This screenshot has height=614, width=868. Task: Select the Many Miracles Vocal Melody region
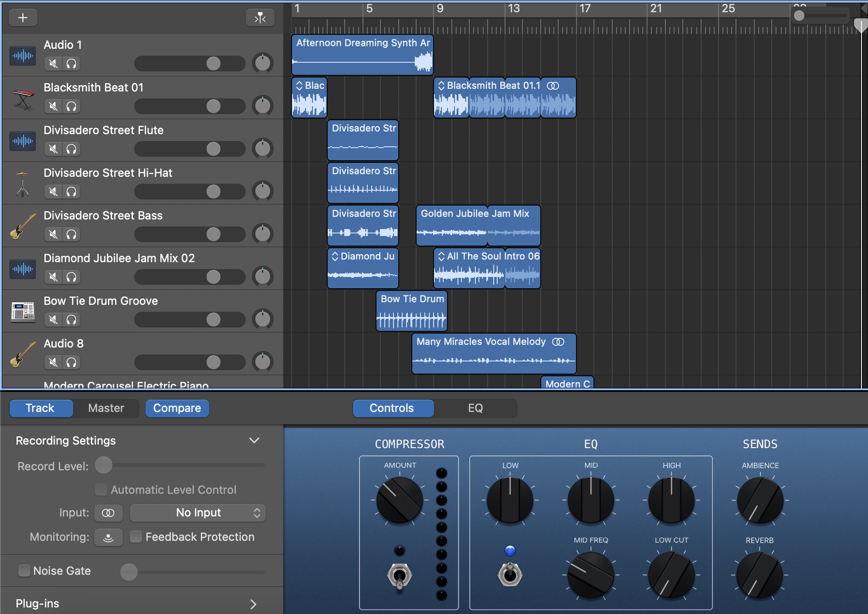494,354
